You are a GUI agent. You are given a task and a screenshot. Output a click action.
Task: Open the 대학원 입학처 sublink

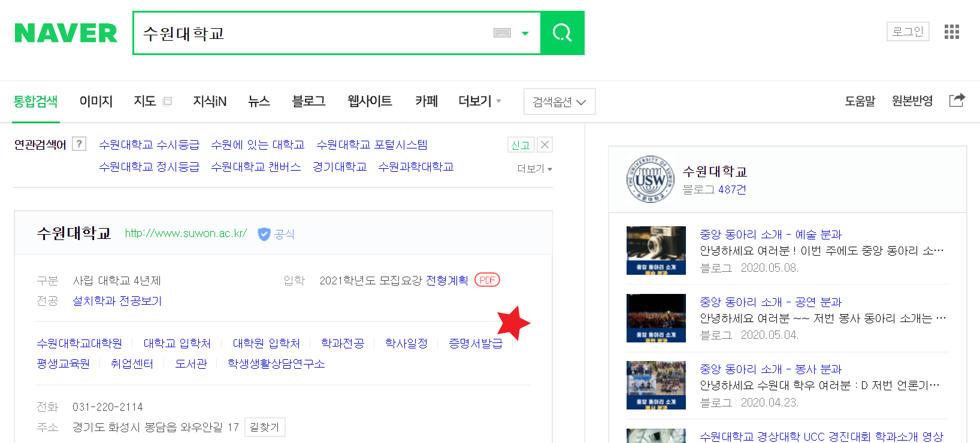[x=267, y=343]
